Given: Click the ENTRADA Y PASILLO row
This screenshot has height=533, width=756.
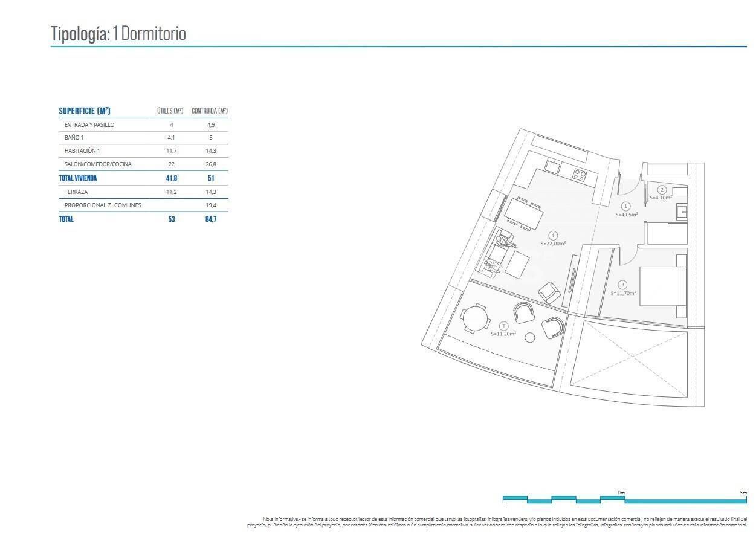Looking at the screenshot, I should (91, 124).
